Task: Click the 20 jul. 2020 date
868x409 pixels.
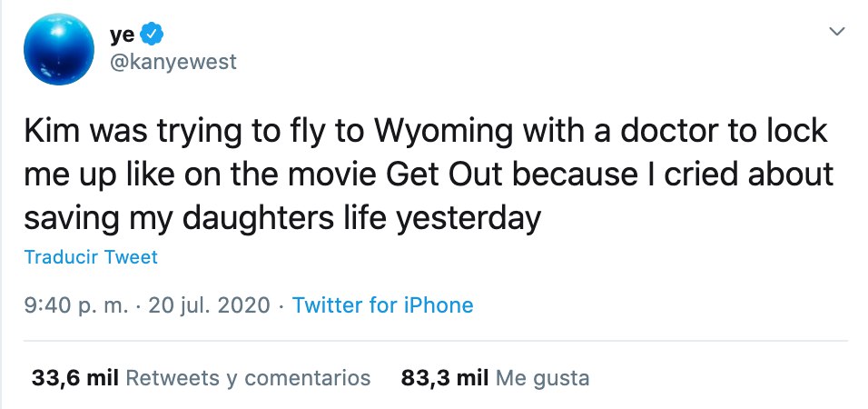Action: [210, 305]
